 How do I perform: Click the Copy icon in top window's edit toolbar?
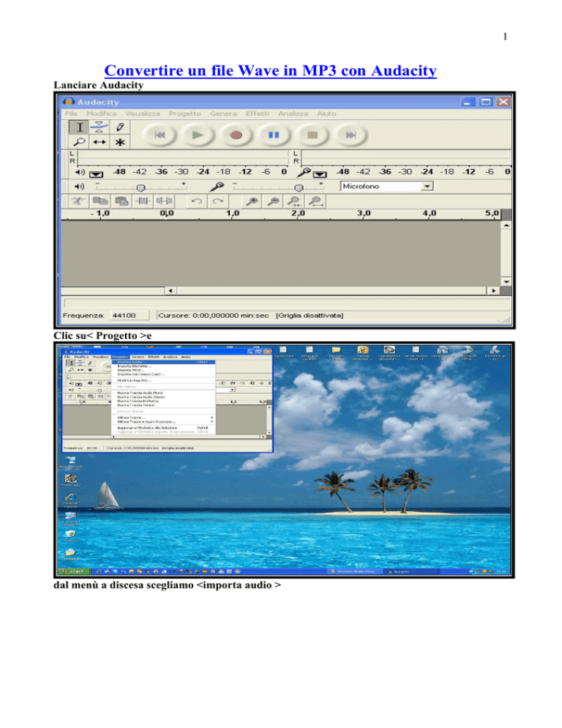click(100, 201)
